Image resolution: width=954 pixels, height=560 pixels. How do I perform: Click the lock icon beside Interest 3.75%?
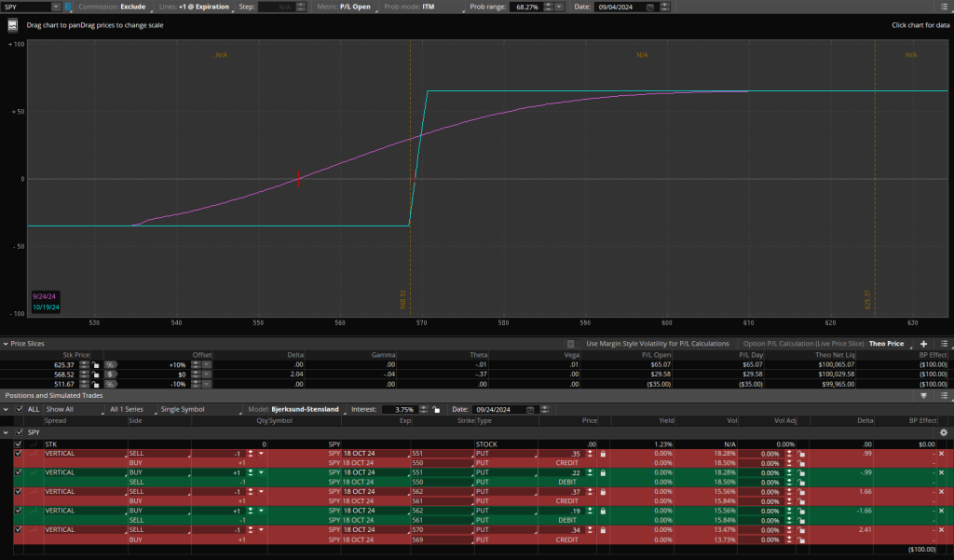pyautogui.click(x=435, y=409)
